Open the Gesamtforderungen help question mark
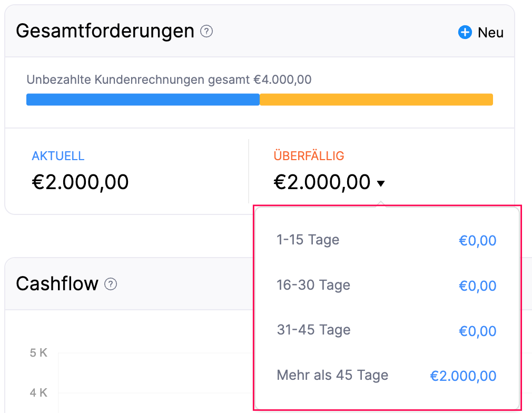This screenshot has height=413, width=532. (x=206, y=32)
